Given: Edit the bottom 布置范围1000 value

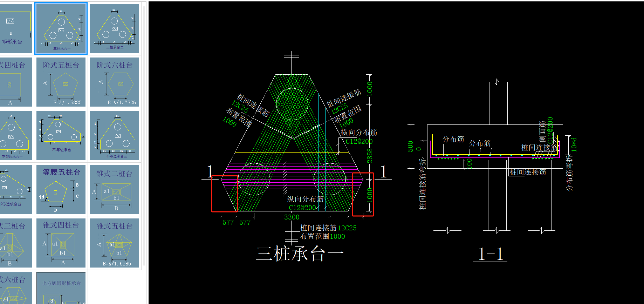Looking at the screenshot, I should click(337, 236).
